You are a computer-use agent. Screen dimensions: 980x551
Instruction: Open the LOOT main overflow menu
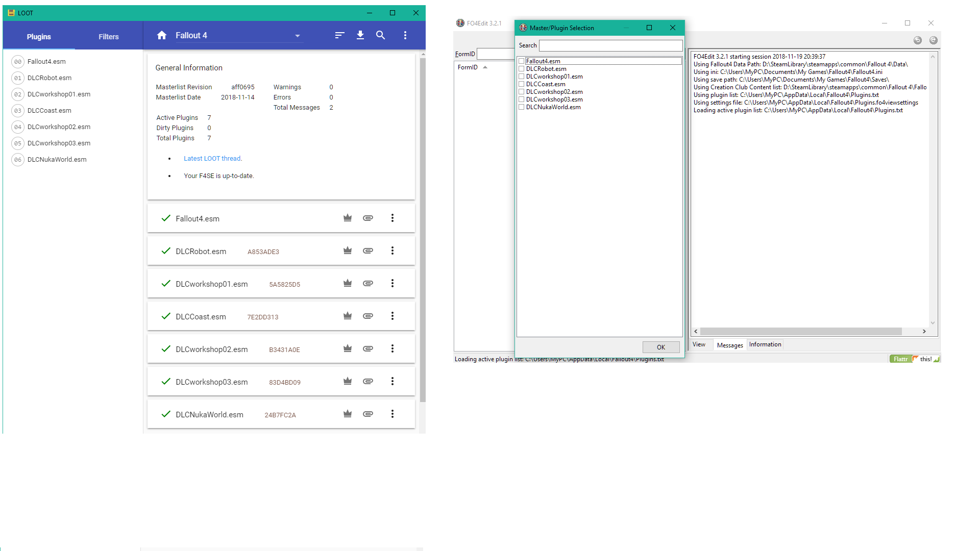tap(405, 35)
